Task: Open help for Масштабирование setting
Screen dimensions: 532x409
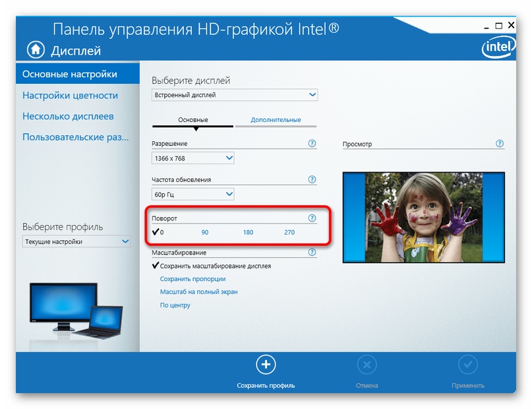Action: (x=312, y=252)
